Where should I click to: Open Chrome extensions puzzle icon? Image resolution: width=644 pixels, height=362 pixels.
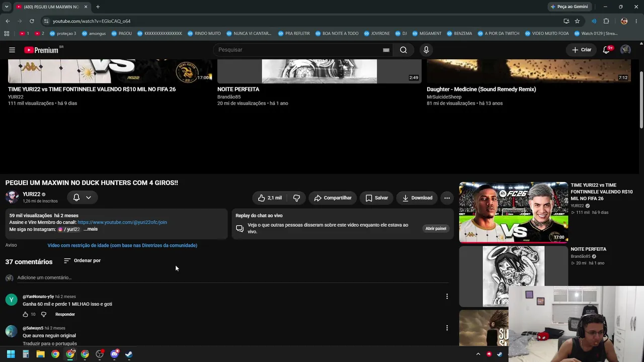click(x=606, y=21)
